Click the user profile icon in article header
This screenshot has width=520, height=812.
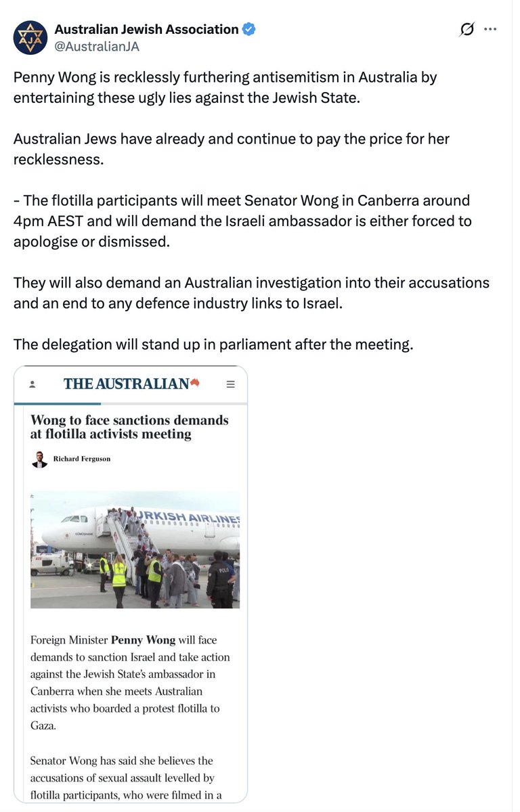click(x=32, y=384)
